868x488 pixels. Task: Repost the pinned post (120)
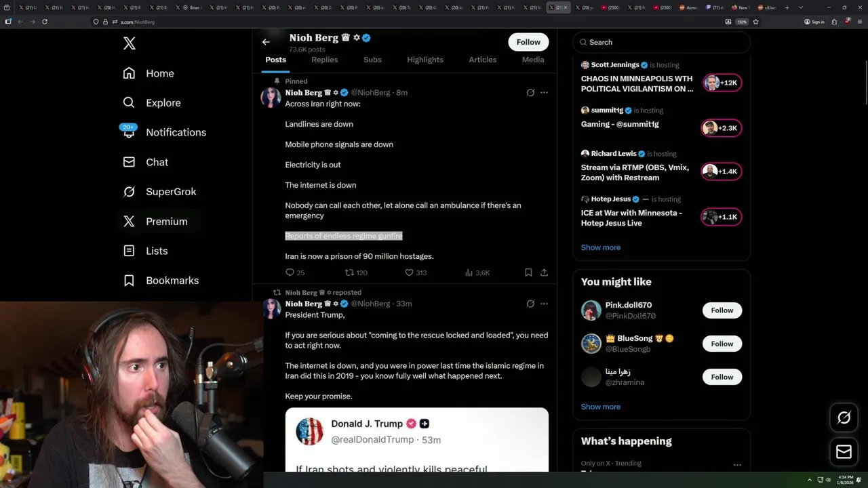pyautogui.click(x=356, y=272)
